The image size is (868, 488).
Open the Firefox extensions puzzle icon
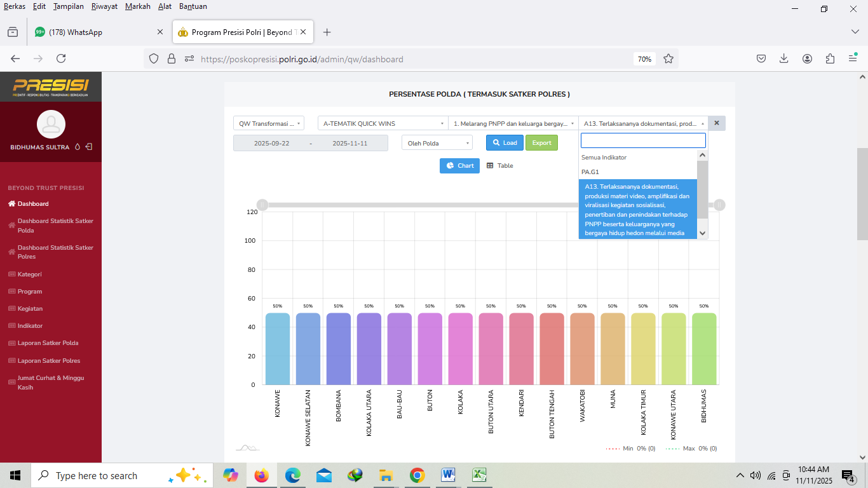pos(830,58)
